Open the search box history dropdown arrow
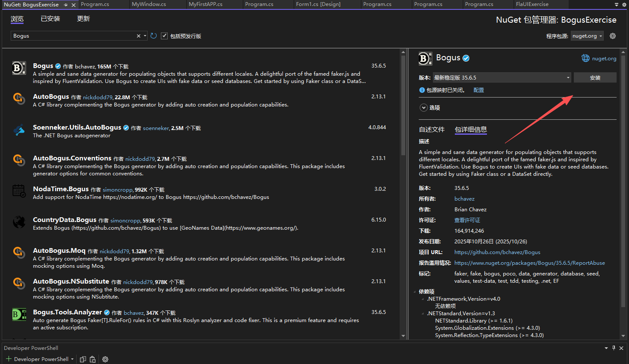This screenshot has height=364, width=629. pos(145,36)
